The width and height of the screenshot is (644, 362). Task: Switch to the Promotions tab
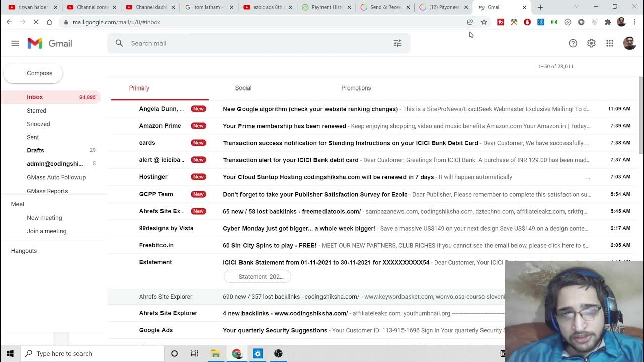356,88
